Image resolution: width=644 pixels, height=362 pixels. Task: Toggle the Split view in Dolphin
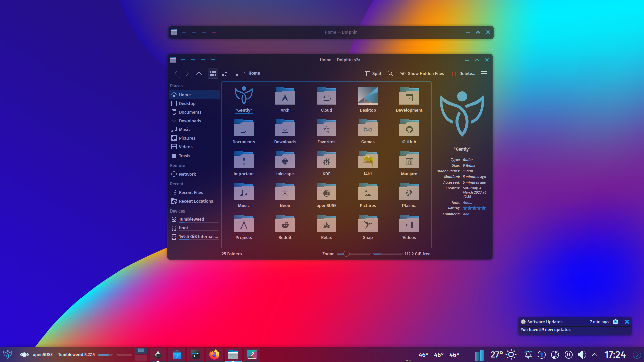tap(373, 73)
